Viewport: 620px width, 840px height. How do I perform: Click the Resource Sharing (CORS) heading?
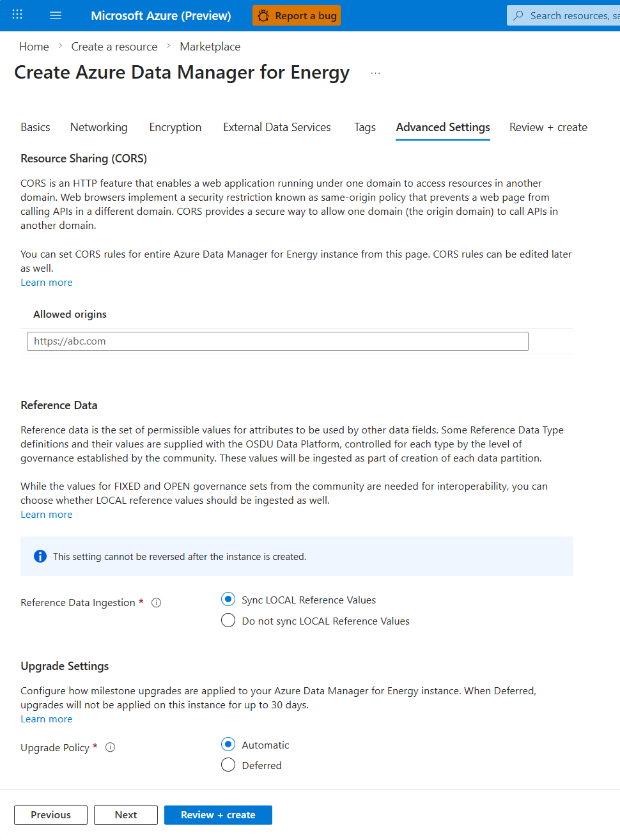point(84,159)
